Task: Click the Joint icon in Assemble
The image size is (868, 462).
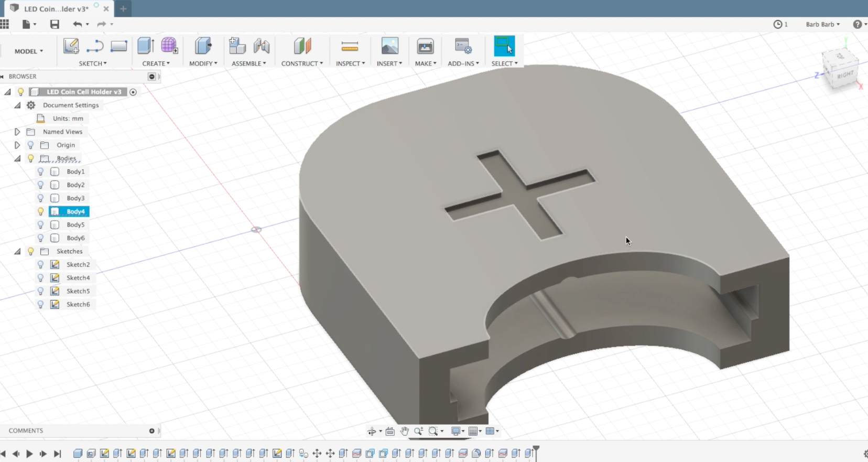Action: click(x=261, y=46)
